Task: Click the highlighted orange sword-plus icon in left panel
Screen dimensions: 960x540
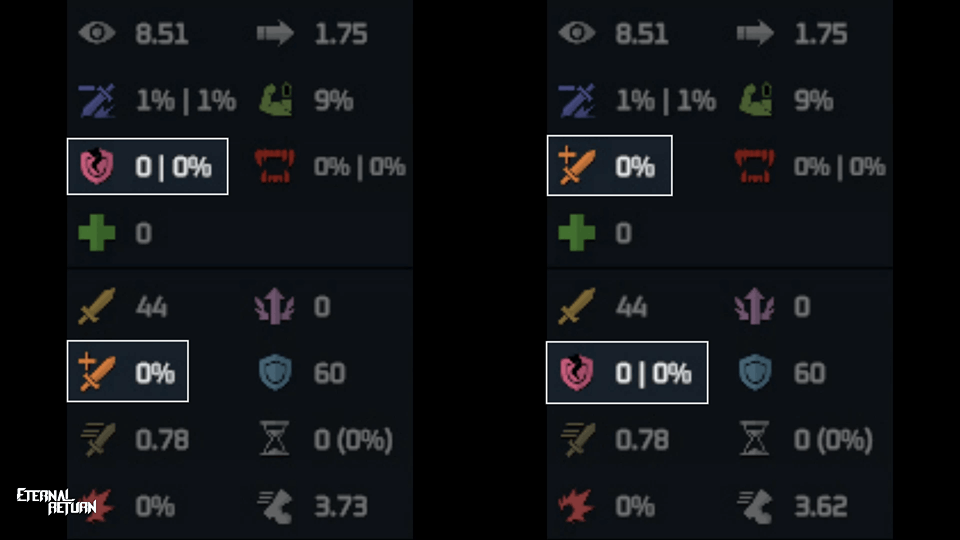Action: pos(97,373)
